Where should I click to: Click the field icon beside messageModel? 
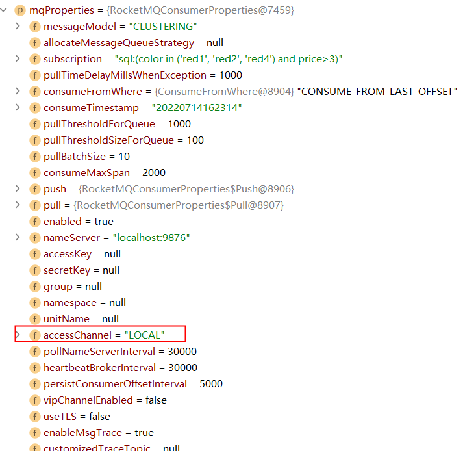pos(35,27)
